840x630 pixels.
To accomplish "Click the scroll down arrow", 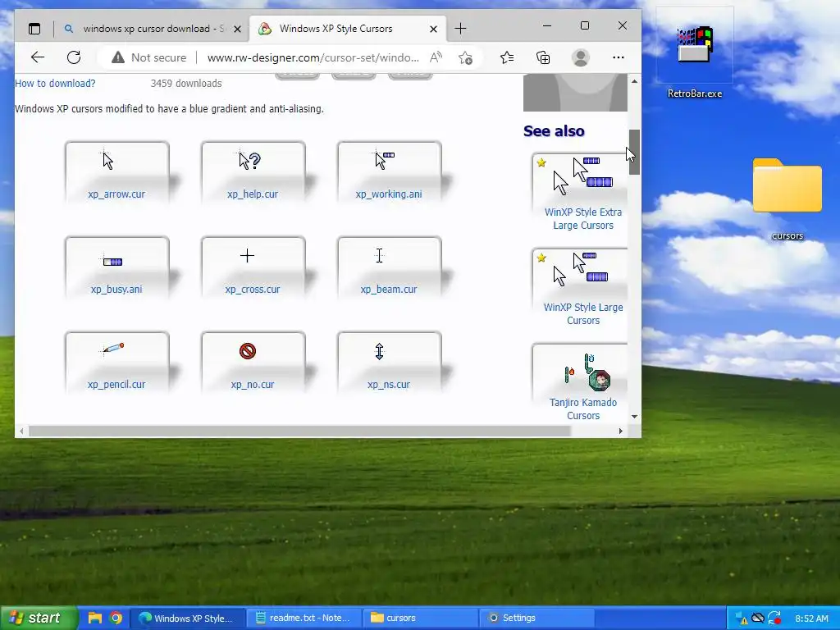I will 634,416.
